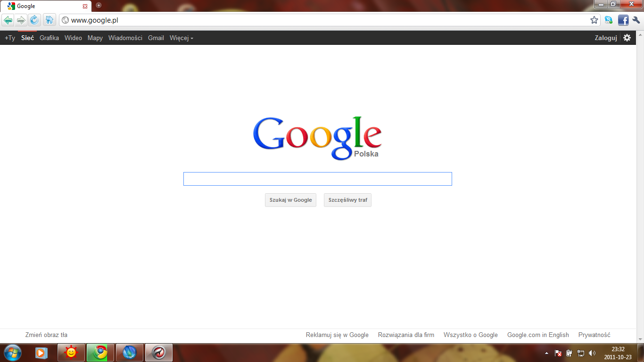
Task: Open the volume speaker tray icon
Action: (x=592, y=353)
